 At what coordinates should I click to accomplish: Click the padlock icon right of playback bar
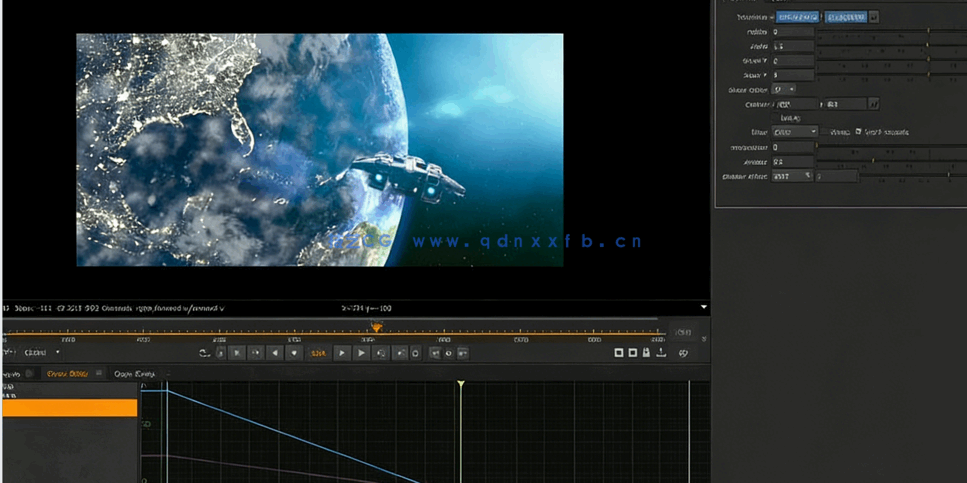[x=648, y=352]
